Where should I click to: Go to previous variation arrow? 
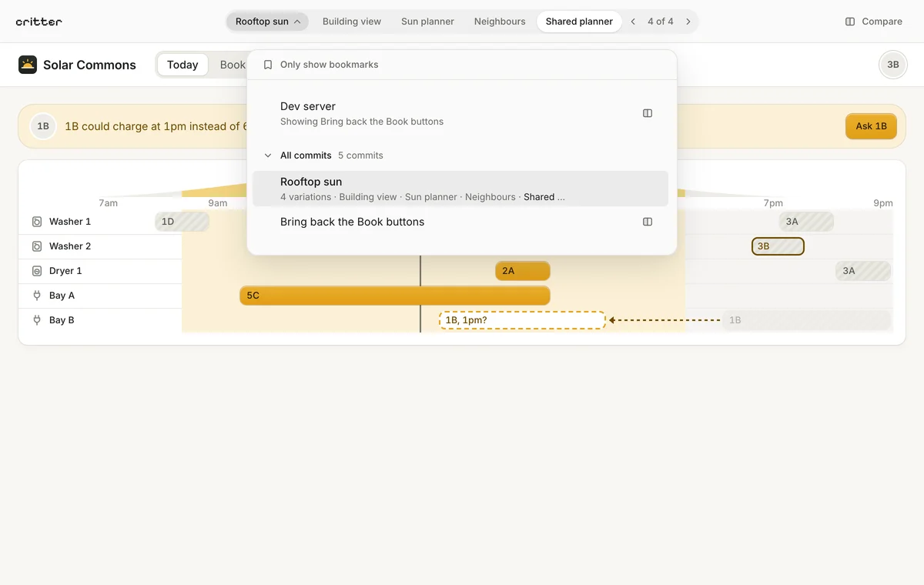coord(633,22)
